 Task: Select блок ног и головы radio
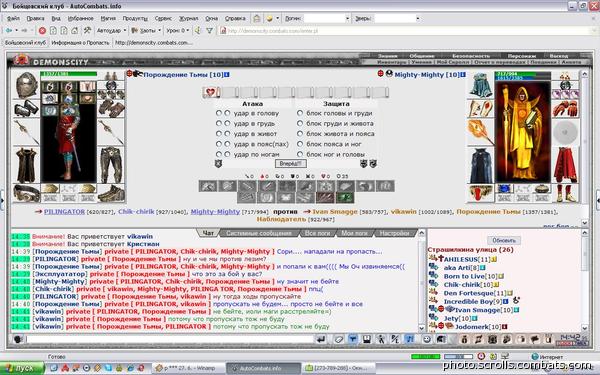click(300, 154)
